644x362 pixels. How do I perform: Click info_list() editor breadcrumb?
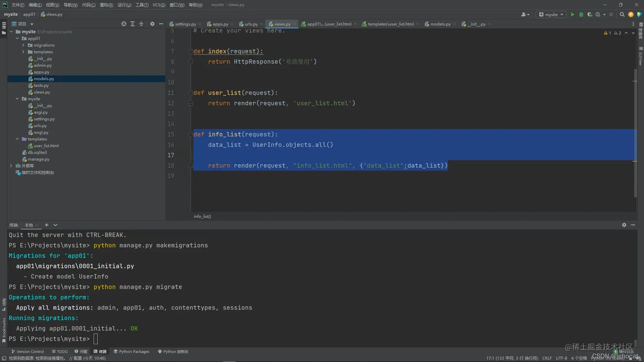point(202,217)
